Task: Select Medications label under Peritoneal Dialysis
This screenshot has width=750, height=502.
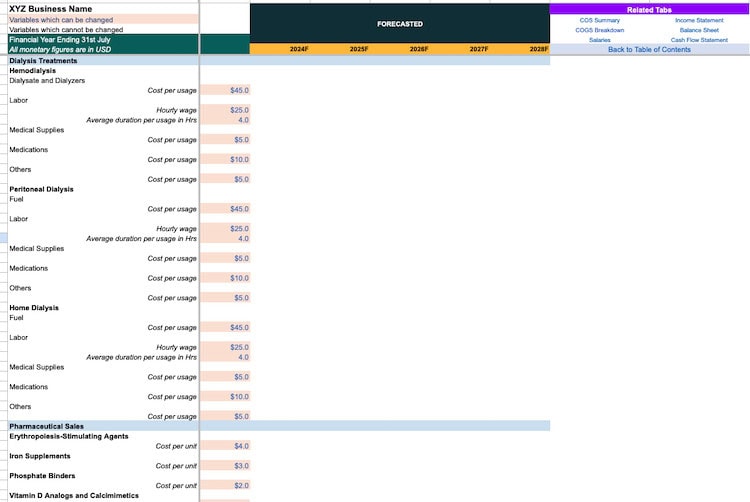Action: 29,268
